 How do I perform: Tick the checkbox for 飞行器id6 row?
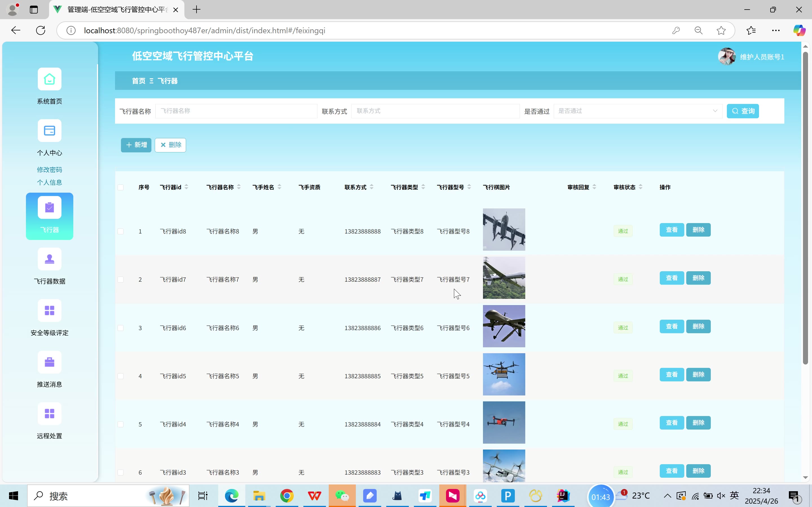click(120, 328)
